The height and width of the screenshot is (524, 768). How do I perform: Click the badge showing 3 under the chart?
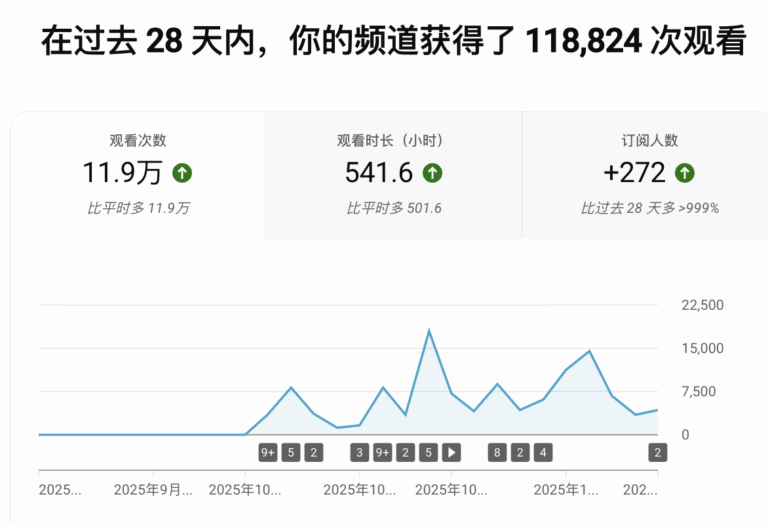[359, 452]
